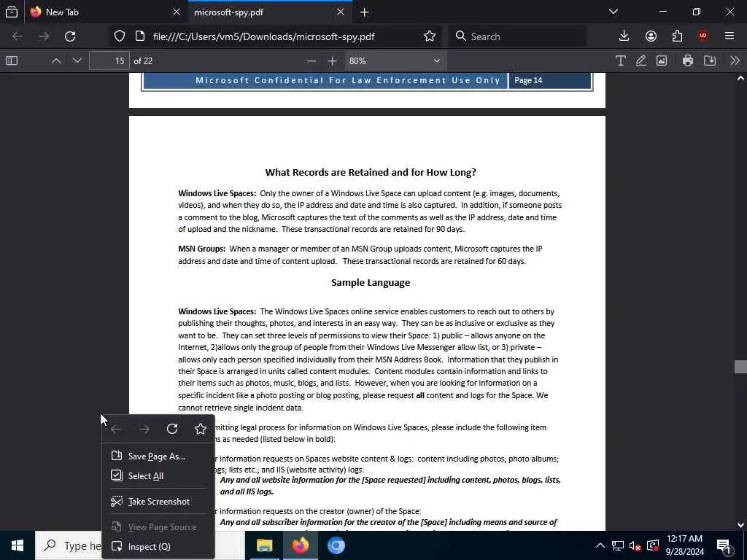Screen dimensions: 747x560
Task: Click the Firefox taskbar icon
Action: point(301,545)
